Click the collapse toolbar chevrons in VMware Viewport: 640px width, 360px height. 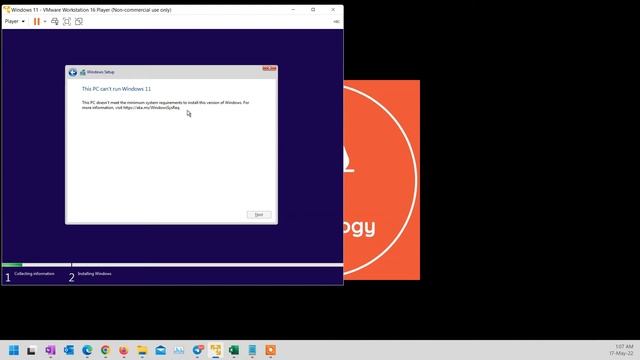(336, 22)
